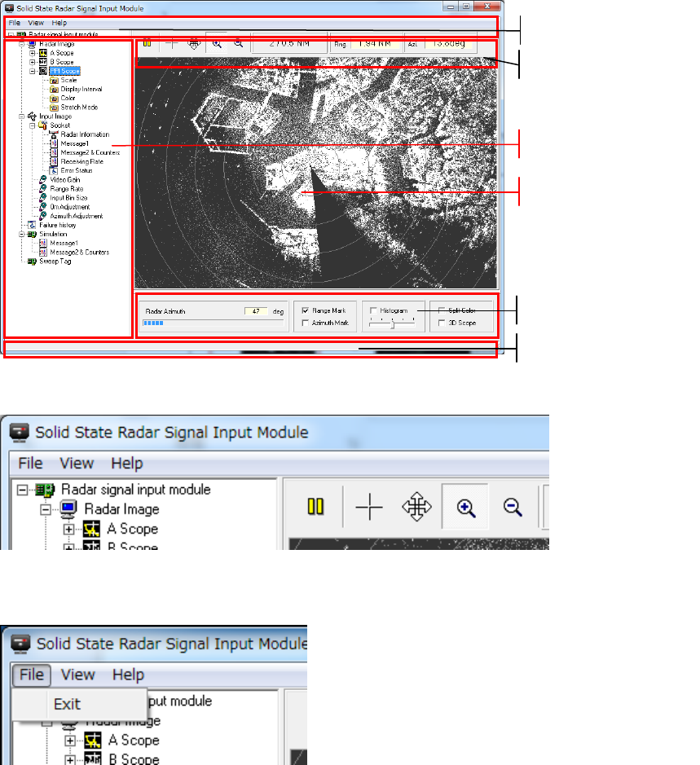
Task: Open the View menu in the enlarged middle screenshot
Action: click(77, 463)
